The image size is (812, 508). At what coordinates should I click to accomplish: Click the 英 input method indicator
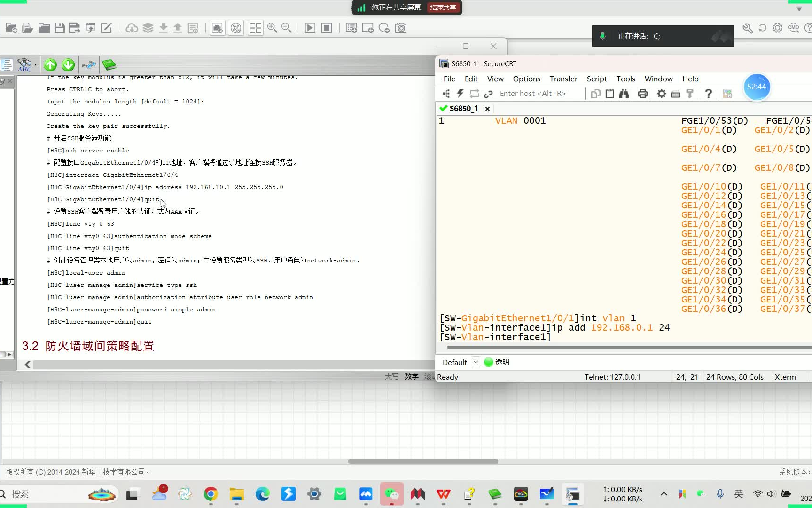739,494
